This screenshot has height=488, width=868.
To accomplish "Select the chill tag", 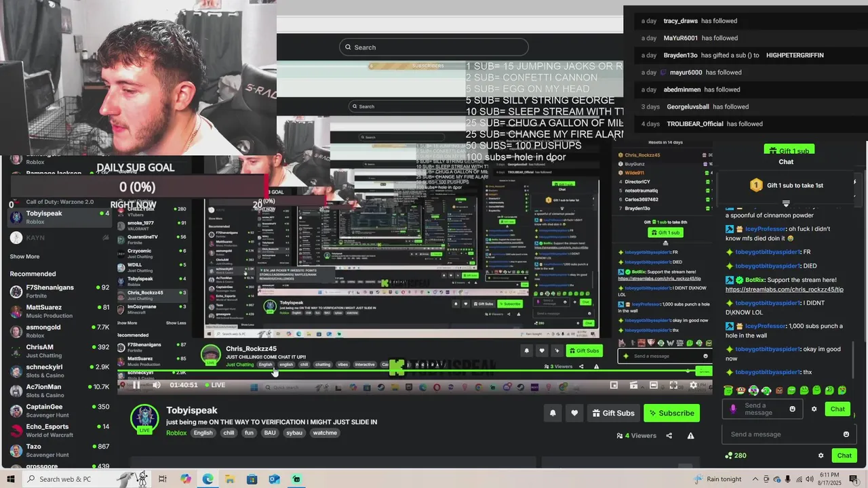I will click(229, 432).
